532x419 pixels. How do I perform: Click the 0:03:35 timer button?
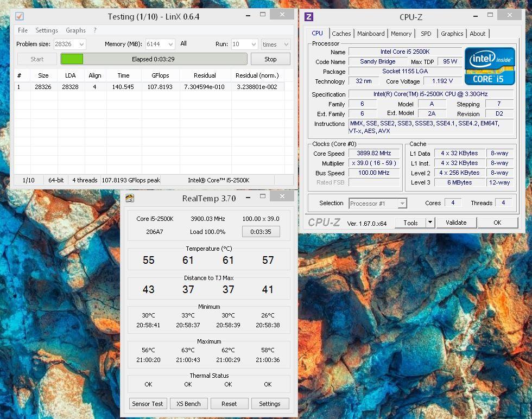point(261,232)
